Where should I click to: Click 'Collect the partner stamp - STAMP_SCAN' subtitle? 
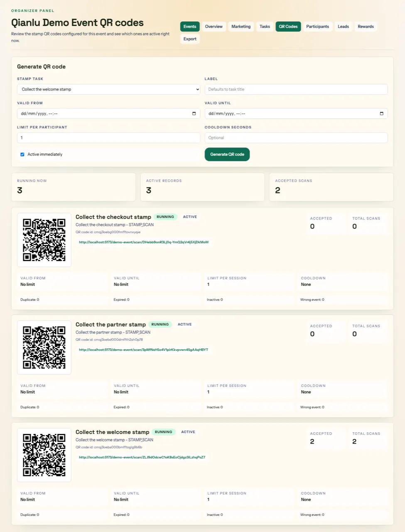tap(113, 332)
